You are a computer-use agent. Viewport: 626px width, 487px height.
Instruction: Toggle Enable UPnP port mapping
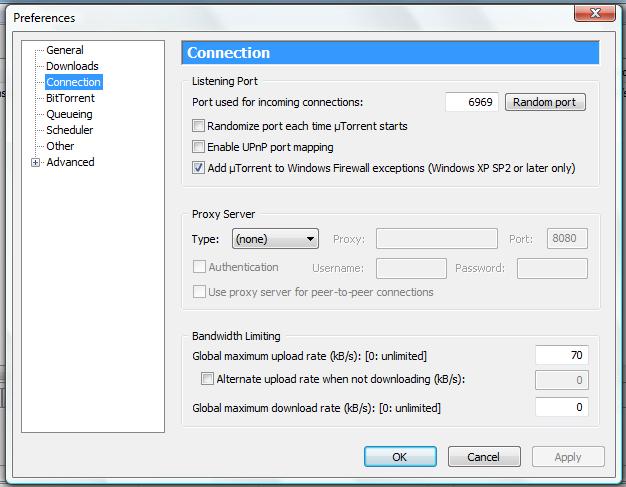pyautogui.click(x=198, y=146)
